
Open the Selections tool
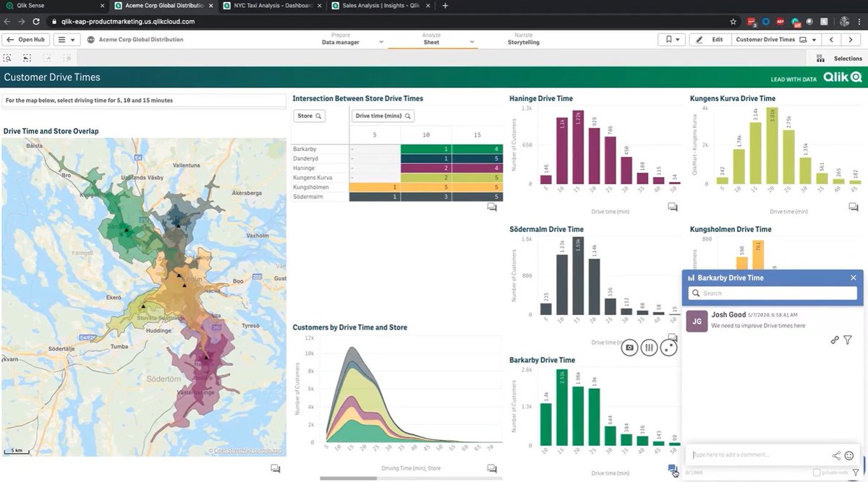[x=838, y=59]
